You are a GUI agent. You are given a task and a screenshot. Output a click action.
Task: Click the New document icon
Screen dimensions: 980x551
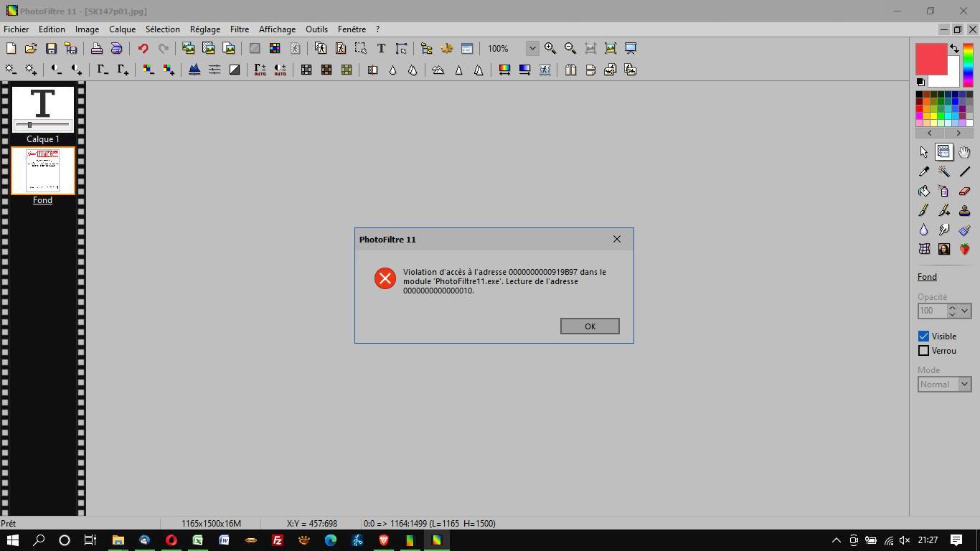11,48
